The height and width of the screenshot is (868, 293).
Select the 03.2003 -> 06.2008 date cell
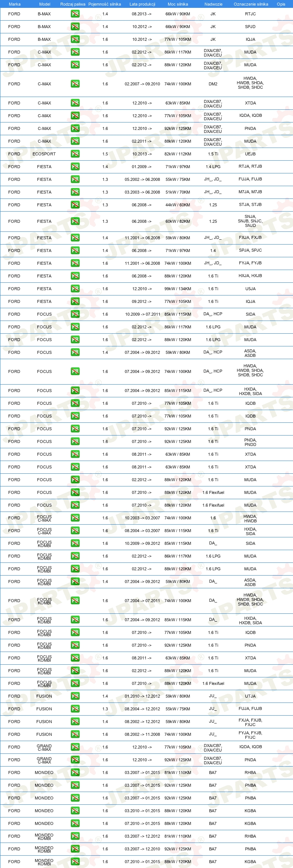point(142,192)
